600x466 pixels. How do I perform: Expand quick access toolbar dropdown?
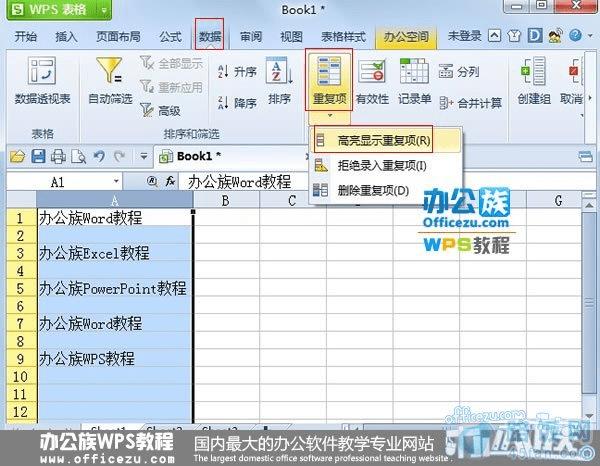pos(144,156)
